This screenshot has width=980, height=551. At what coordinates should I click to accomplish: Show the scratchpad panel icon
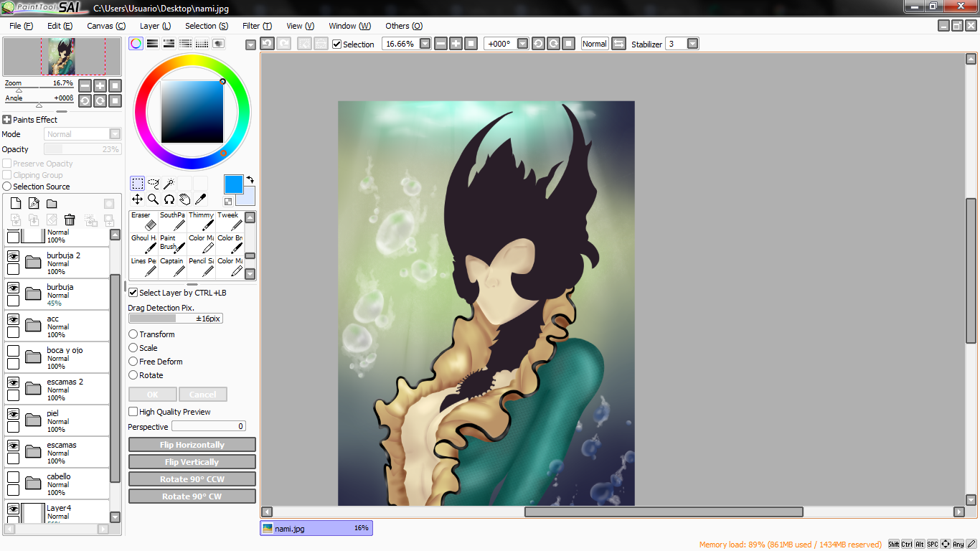pos(218,44)
